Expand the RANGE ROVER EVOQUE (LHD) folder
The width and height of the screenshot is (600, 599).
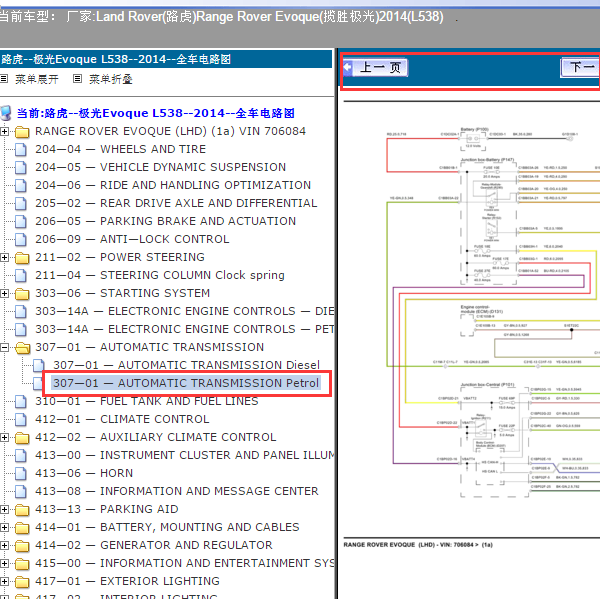[4, 132]
